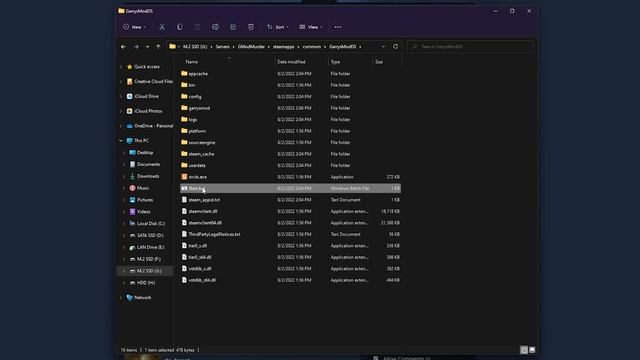Click the Share icon in toolbar
This screenshot has width=640, height=360.
[233, 27]
